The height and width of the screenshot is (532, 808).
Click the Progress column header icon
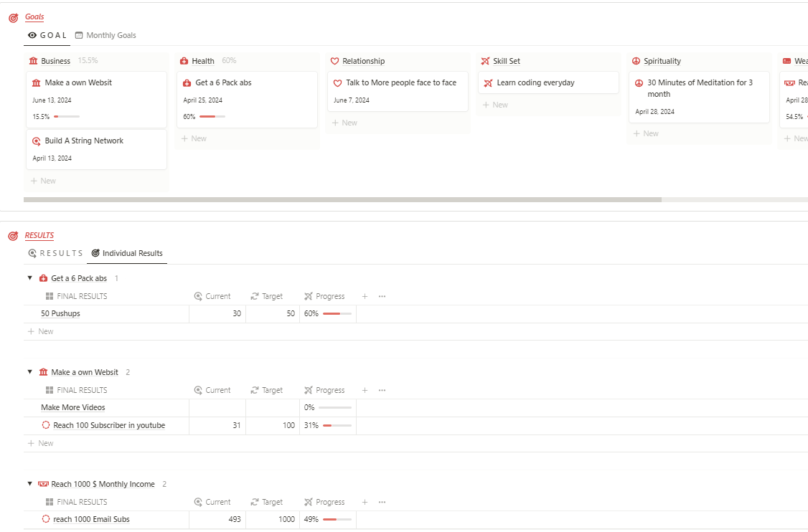[x=310, y=295]
